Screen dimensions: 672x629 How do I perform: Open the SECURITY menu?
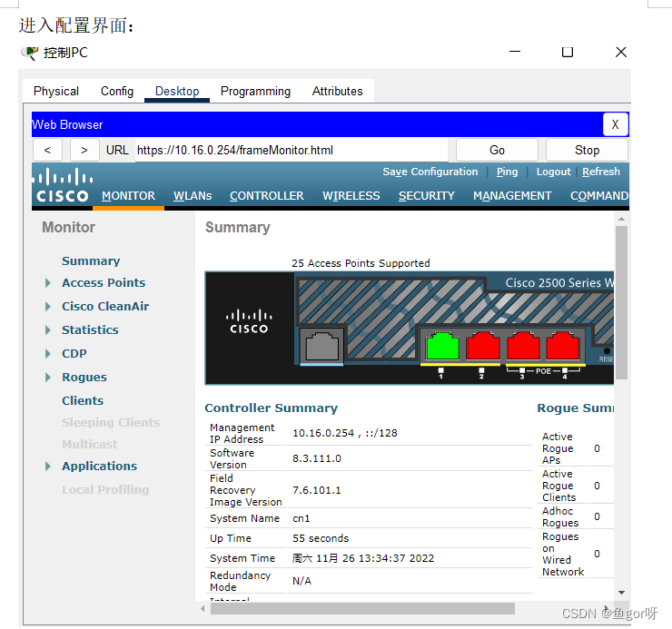coord(427,196)
